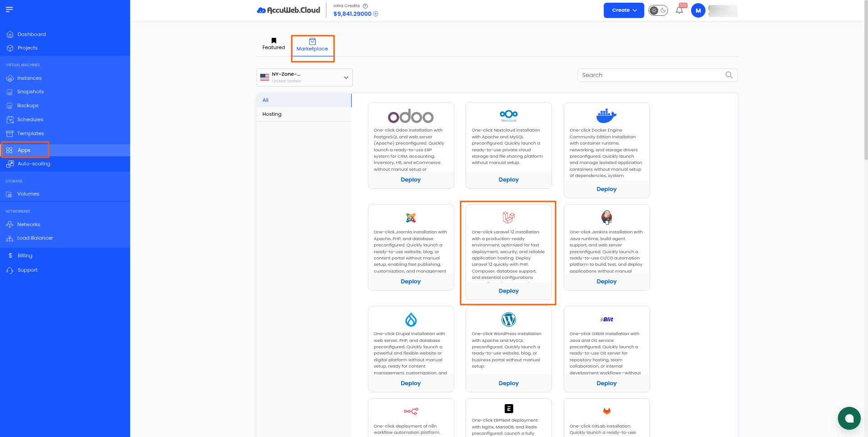868x437 pixels.
Task: Click the Docker whale logo
Action: tap(606, 116)
